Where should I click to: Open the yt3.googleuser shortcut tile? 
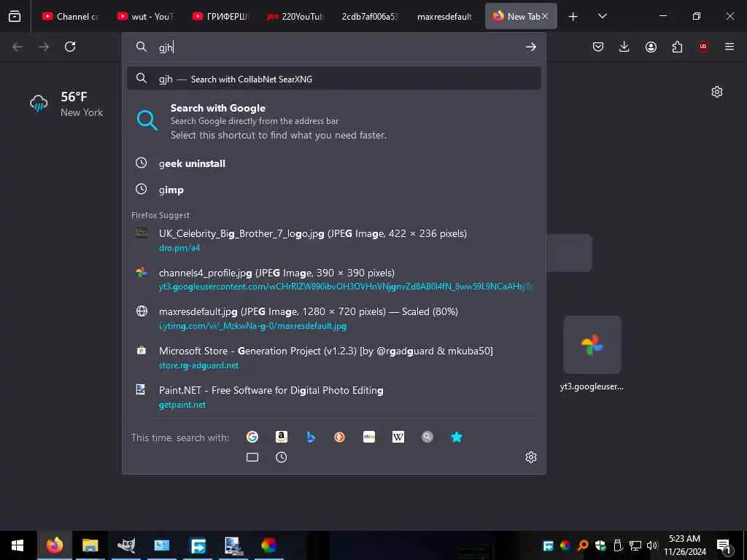coord(592,354)
